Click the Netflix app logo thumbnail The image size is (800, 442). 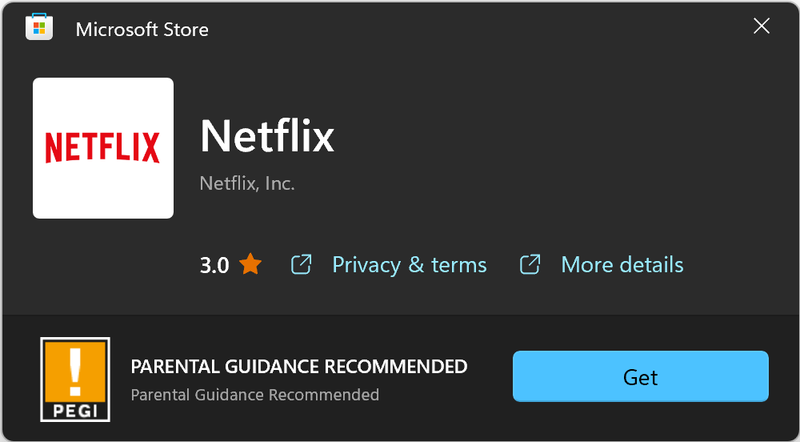pyautogui.click(x=103, y=148)
